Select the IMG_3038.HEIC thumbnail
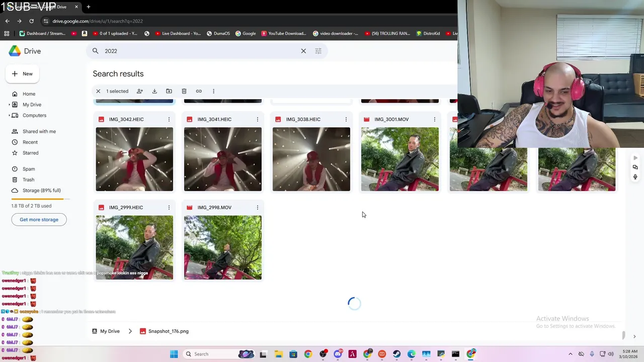644x362 pixels. coord(311,159)
